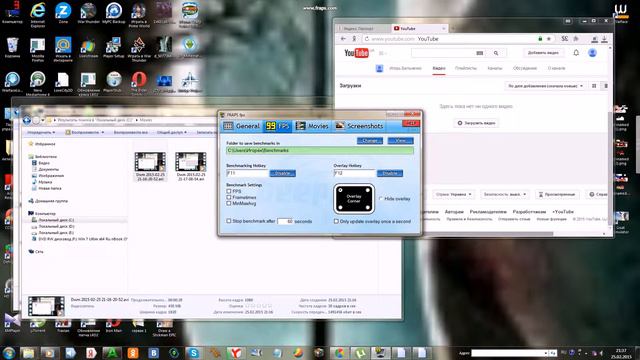
Task: Expand the YouTube country dropdown in footer
Action: pos(453,194)
